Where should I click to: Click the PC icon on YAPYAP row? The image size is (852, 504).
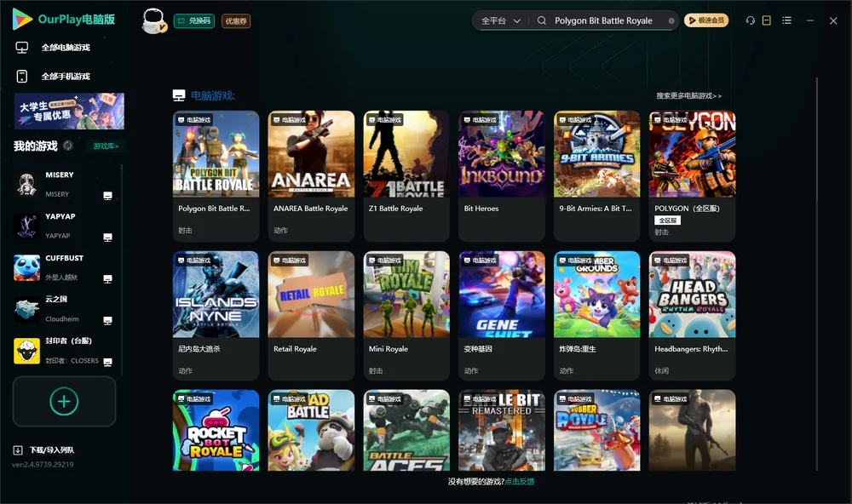107,238
